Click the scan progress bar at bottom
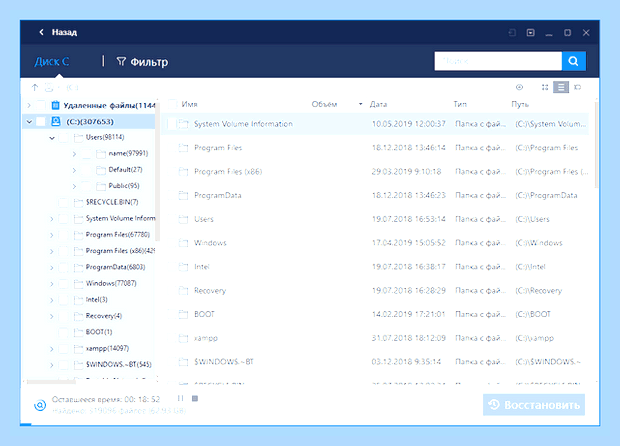 point(310,425)
